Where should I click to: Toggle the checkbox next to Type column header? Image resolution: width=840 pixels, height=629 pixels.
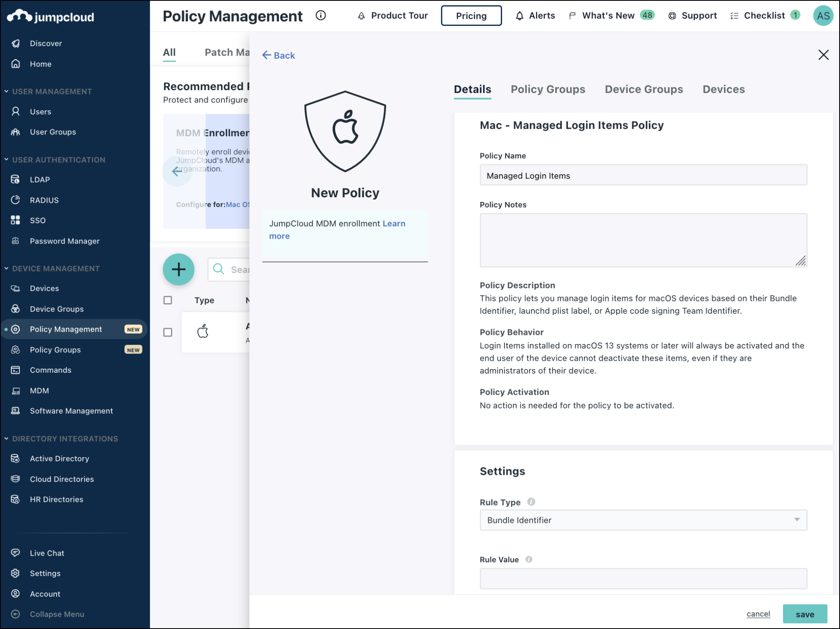point(167,301)
